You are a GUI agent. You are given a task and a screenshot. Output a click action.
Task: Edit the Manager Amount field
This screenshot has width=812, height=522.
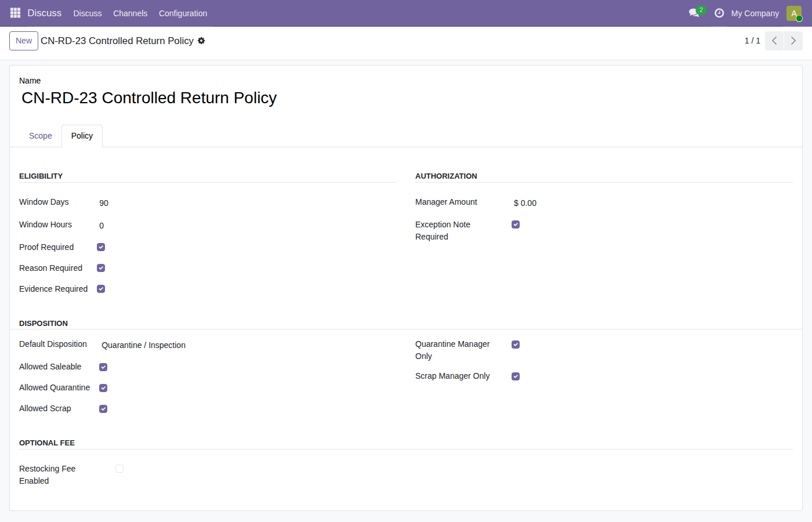pos(652,203)
